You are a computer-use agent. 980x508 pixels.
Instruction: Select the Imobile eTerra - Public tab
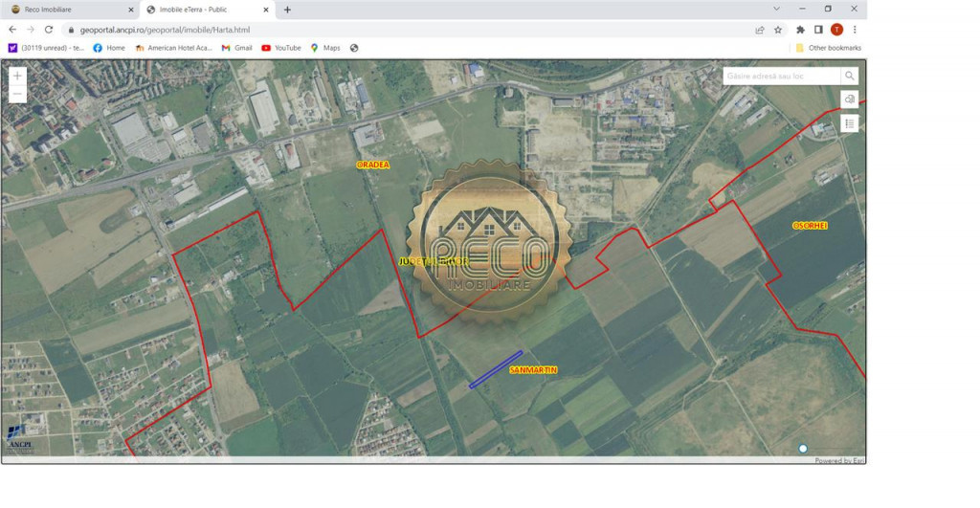tap(208, 10)
